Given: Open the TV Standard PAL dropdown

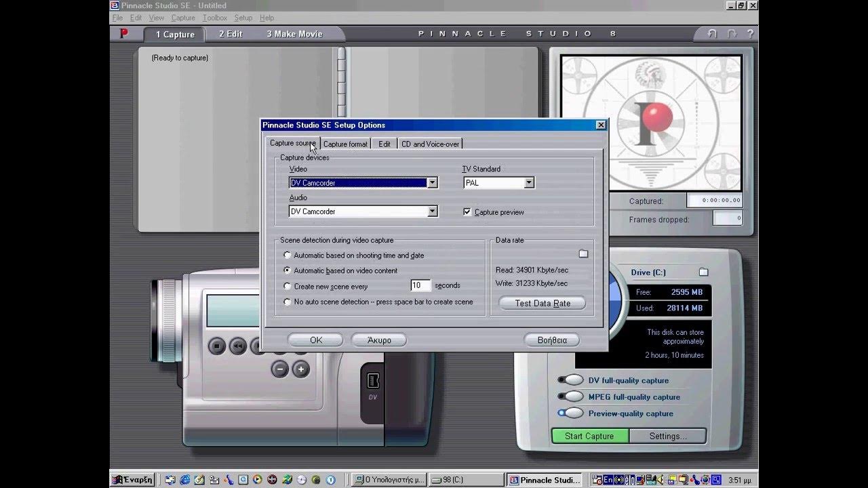Looking at the screenshot, I should (529, 183).
